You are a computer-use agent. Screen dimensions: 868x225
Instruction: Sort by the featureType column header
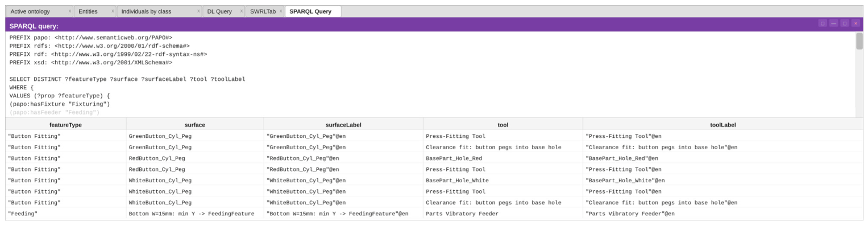[x=66, y=124]
